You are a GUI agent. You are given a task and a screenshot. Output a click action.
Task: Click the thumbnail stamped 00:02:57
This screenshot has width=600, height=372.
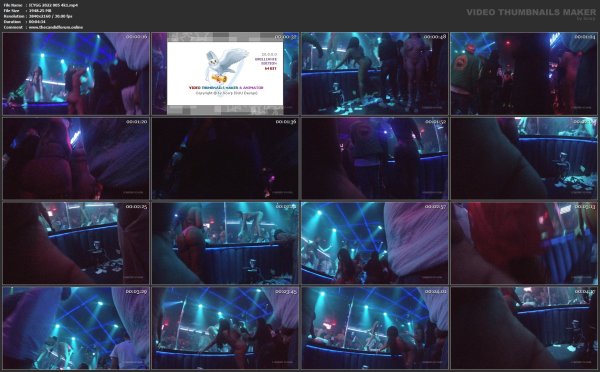tap(375, 243)
